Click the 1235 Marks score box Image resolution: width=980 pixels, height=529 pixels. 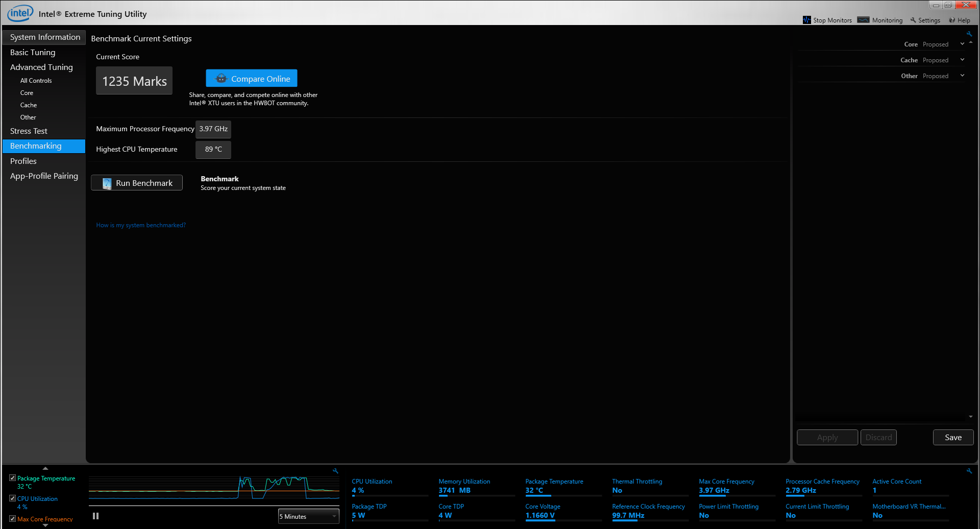pyautogui.click(x=134, y=81)
